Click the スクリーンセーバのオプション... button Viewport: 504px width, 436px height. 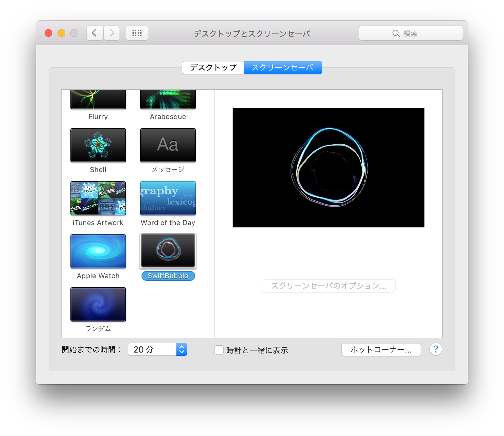(329, 286)
